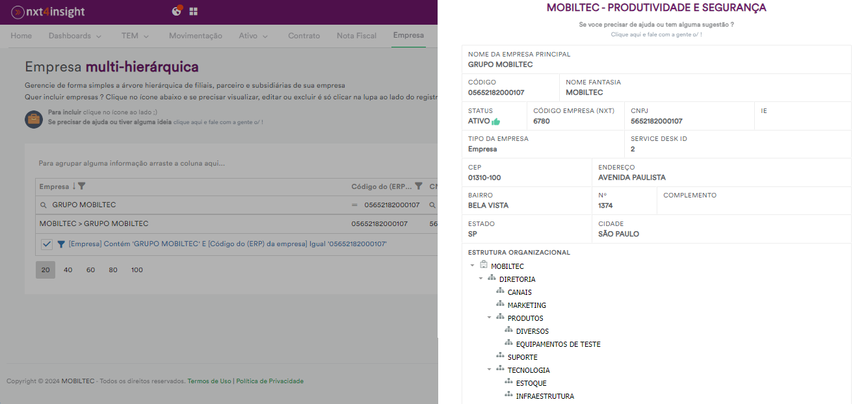Click the Empresa column header
Screen dimensions: 868x404
[193, 187]
